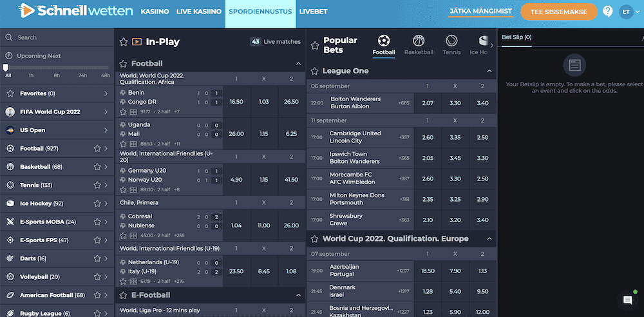Toggle favorite star for League One
Screen dimensions: 644x317
[x=315, y=71]
